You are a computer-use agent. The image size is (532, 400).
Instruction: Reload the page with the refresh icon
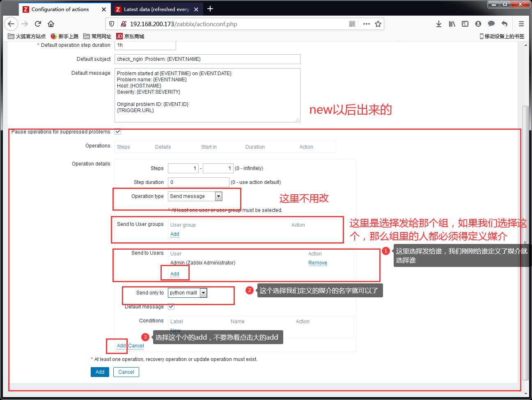click(38, 24)
